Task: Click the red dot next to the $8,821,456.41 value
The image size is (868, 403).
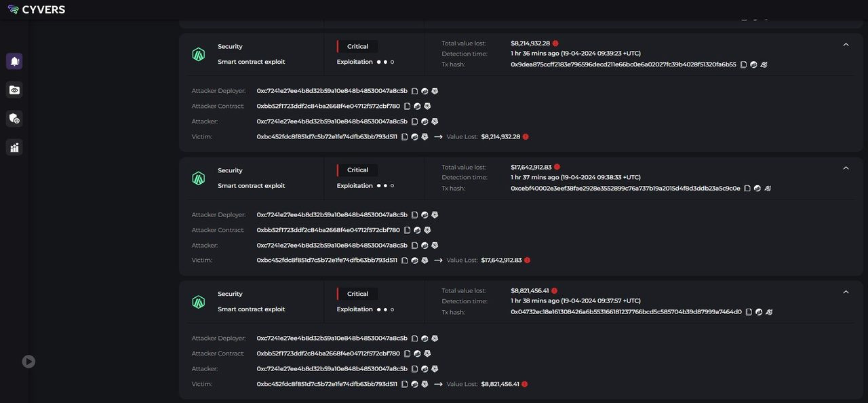Action: coord(553,290)
